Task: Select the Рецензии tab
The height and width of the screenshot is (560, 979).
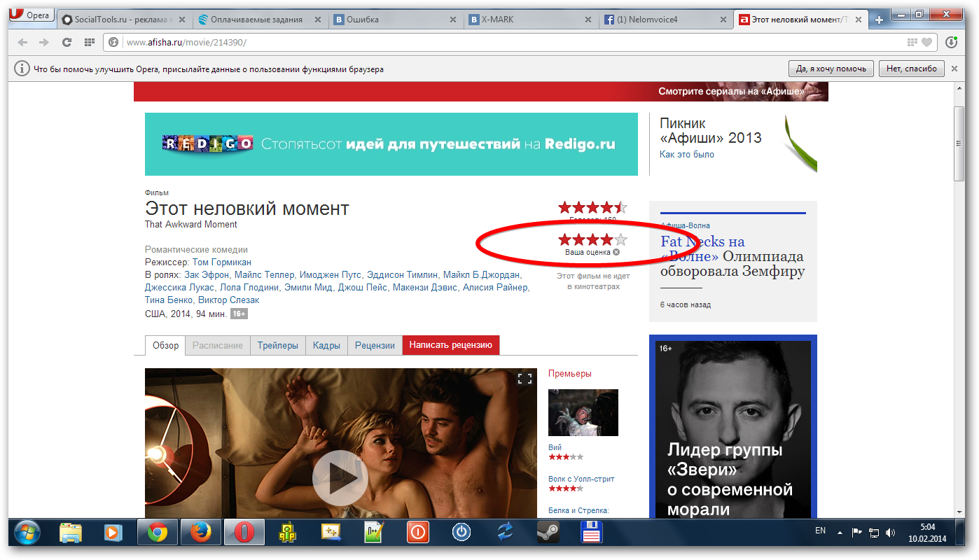Action: (x=375, y=345)
